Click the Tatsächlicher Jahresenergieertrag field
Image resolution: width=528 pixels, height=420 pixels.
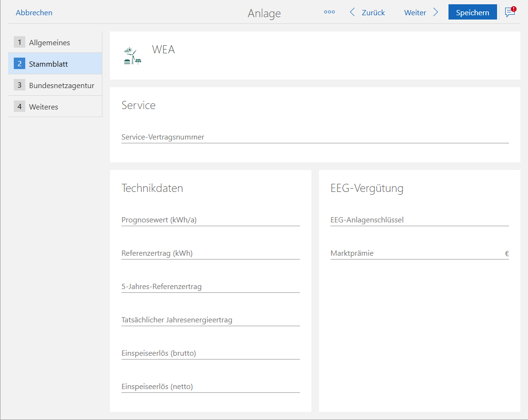tap(210, 320)
